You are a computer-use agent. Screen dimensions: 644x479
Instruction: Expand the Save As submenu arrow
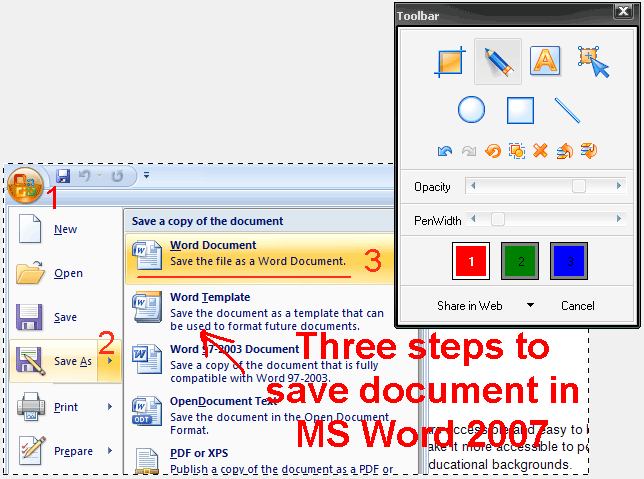click(110, 361)
